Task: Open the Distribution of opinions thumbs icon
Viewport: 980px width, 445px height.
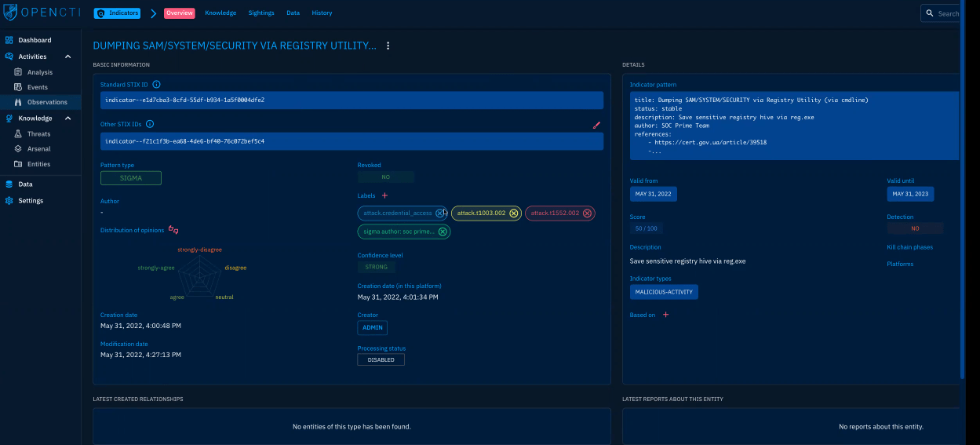Action: 173,230
